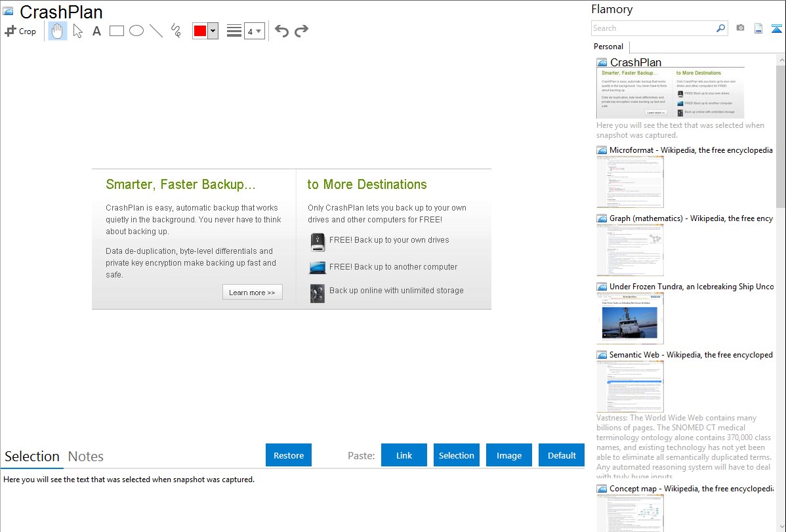Open the Under Frozen Tundra thumbnail
Screen dimensions: 786x532
click(x=630, y=318)
